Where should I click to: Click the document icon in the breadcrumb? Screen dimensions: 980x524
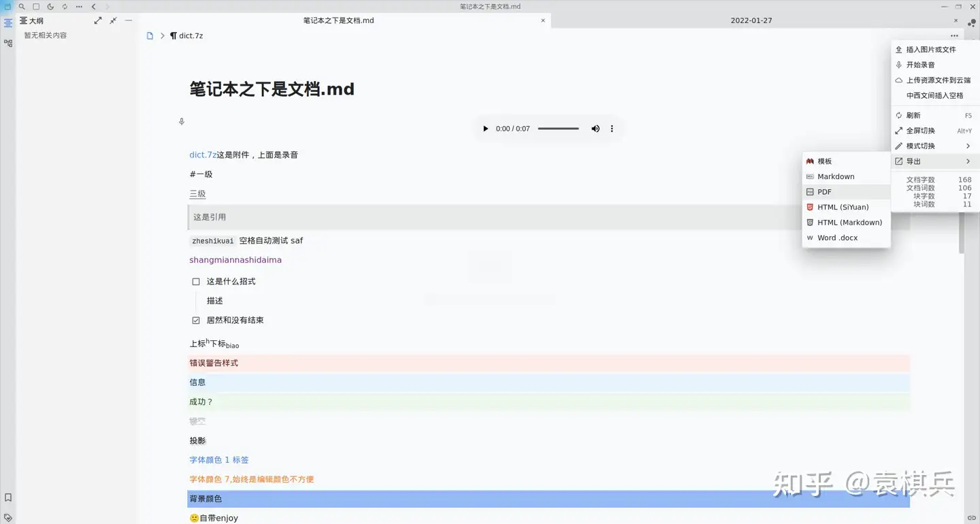point(150,36)
